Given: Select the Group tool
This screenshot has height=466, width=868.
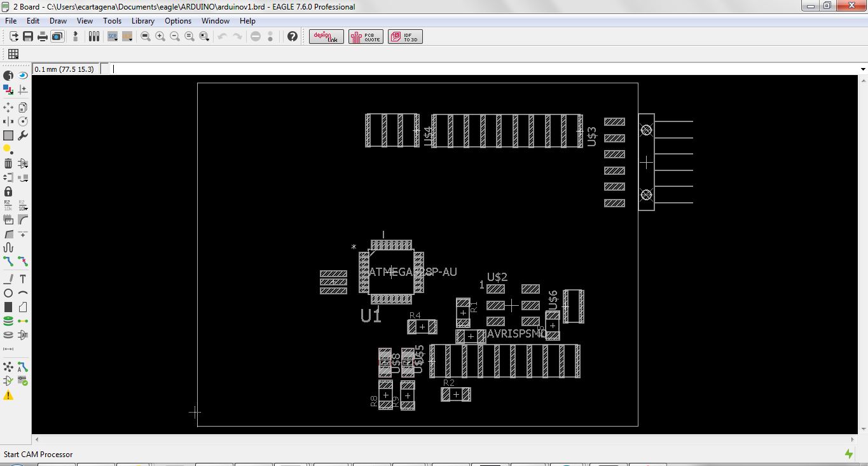Looking at the screenshot, I should 8,135.
